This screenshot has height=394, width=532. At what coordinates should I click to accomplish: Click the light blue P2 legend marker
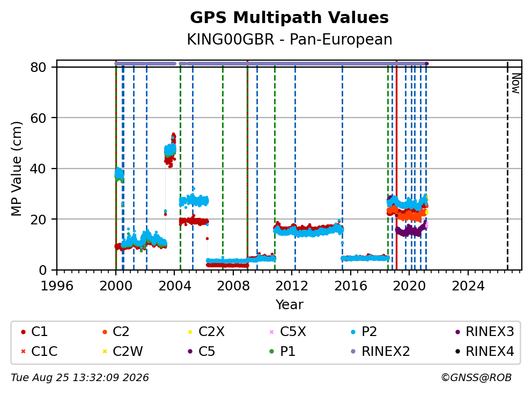pos(353,332)
